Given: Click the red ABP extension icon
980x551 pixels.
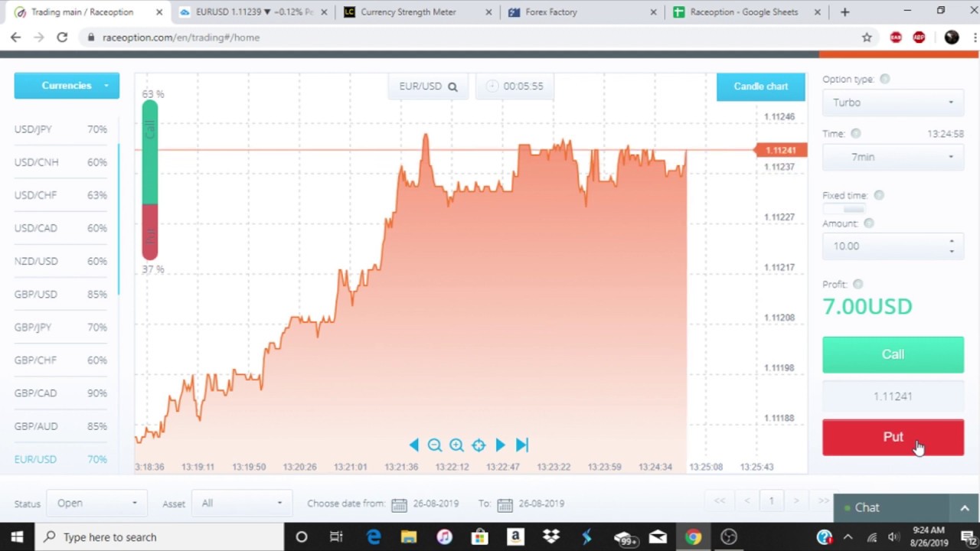Looking at the screenshot, I should (x=919, y=37).
